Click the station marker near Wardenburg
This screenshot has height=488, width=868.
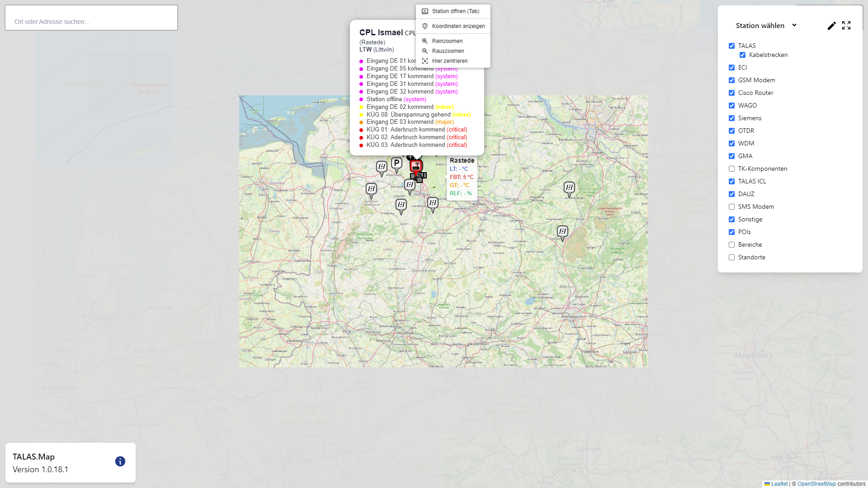coord(433,203)
